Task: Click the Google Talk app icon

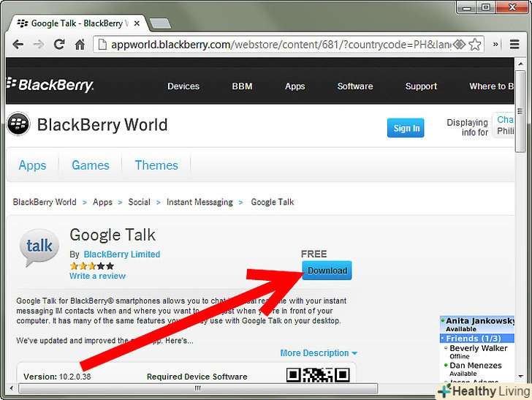Action: point(39,248)
